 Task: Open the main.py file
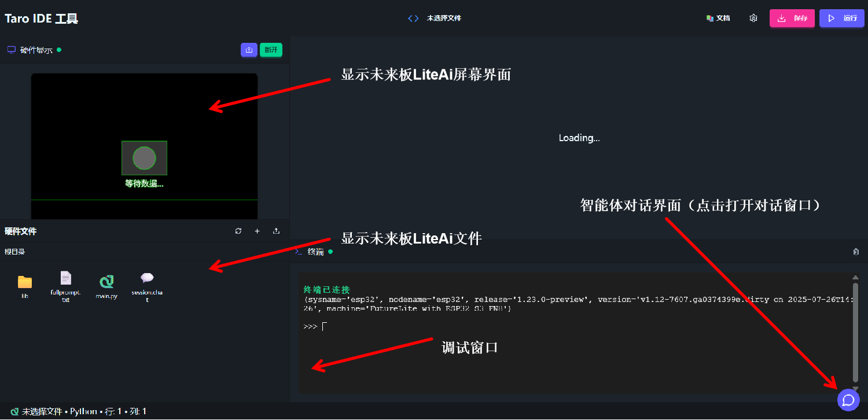[106, 286]
